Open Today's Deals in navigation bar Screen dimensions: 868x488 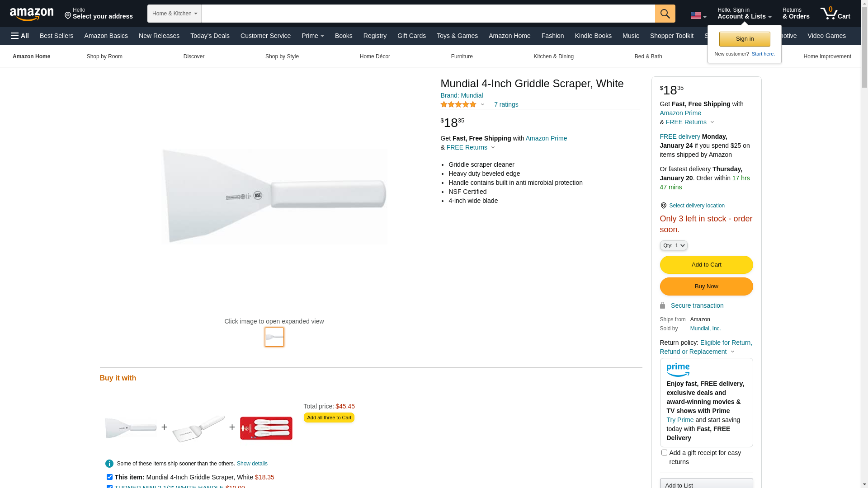click(210, 36)
